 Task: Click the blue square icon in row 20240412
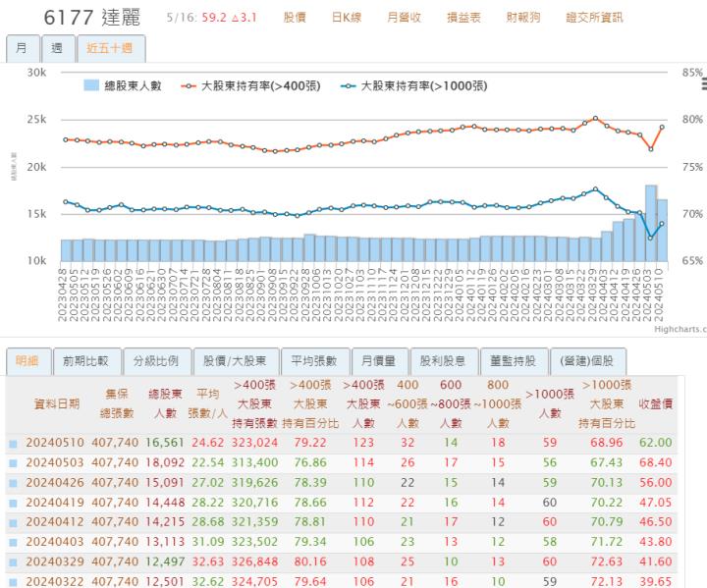[13, 523]
